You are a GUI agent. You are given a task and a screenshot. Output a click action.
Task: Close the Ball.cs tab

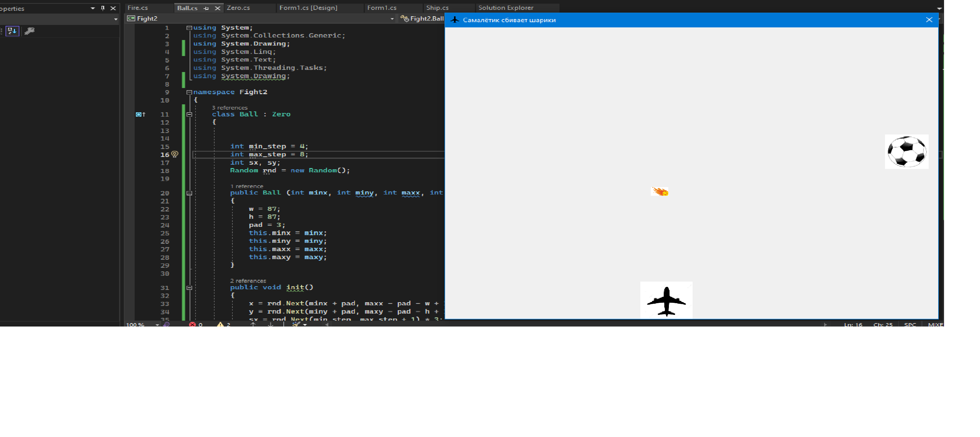coord(217,8)
